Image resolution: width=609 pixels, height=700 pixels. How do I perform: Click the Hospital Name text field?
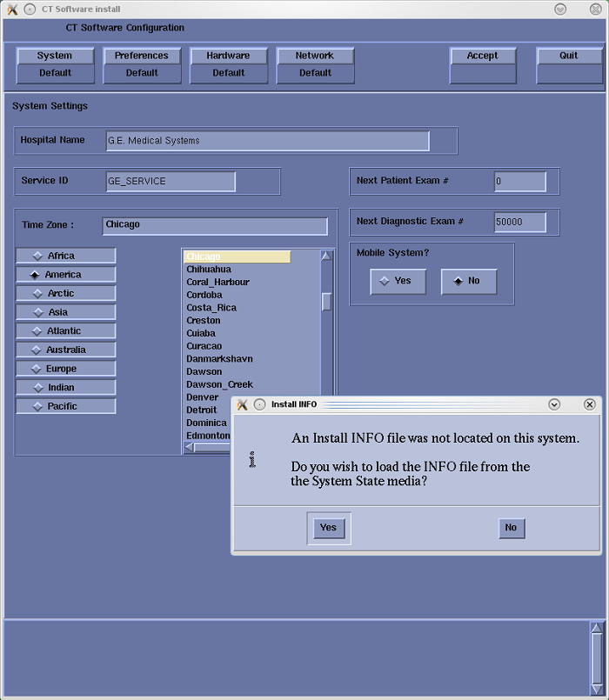(267, 141)
